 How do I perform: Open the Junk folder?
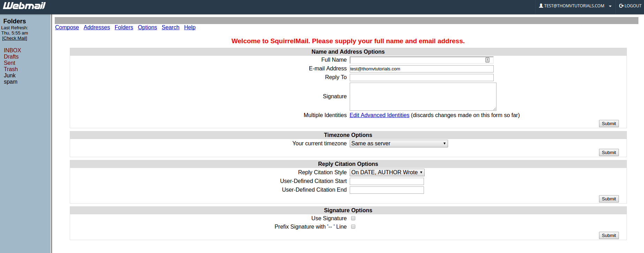10,75
